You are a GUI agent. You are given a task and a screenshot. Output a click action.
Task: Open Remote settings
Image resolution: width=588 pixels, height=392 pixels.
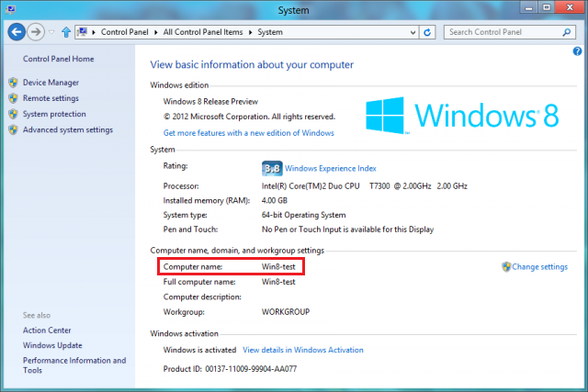coord(51,98)
